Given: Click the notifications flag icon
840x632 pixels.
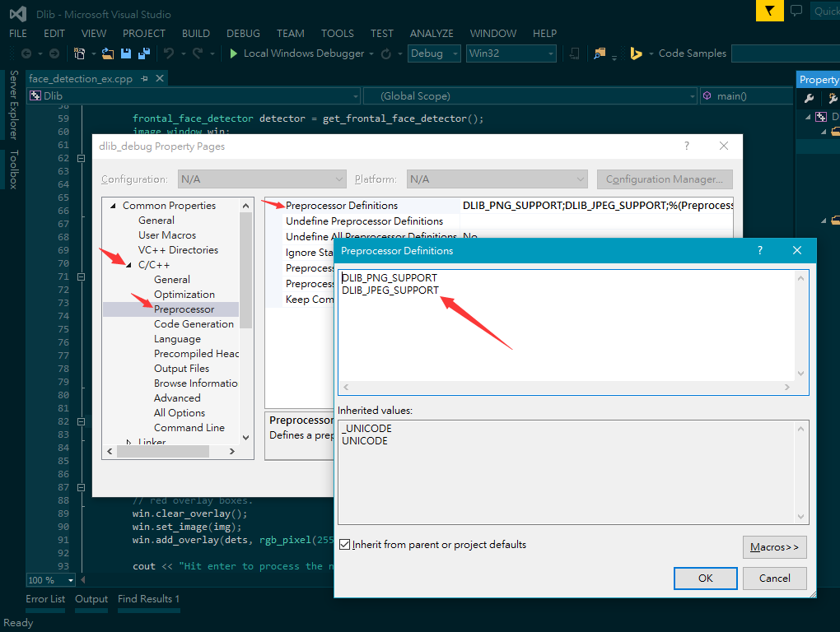Looking at the screenshot, I should [x=768, y=11].
